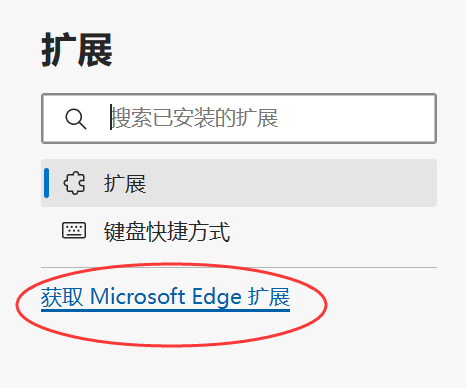This screenshot has width=466, height=388.
Task: Click 获取 at the start of the link
Action: [x=62, y=297]
